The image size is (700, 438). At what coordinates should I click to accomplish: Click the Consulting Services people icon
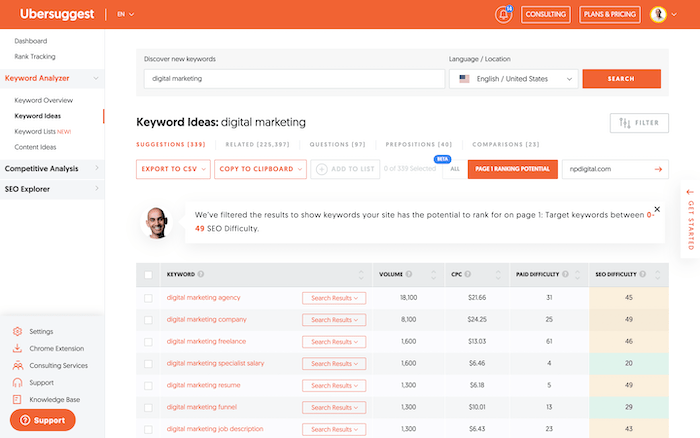pyautogui.click(x=17, y=366)
